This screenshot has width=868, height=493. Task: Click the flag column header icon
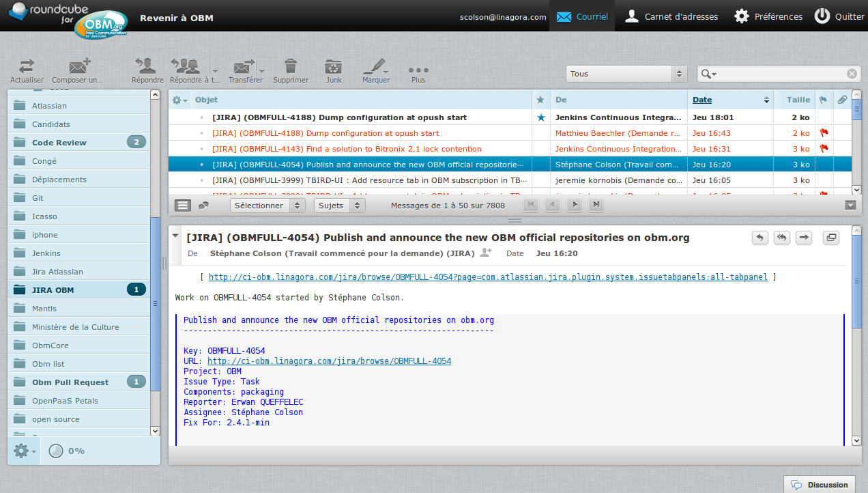point(823,100)
